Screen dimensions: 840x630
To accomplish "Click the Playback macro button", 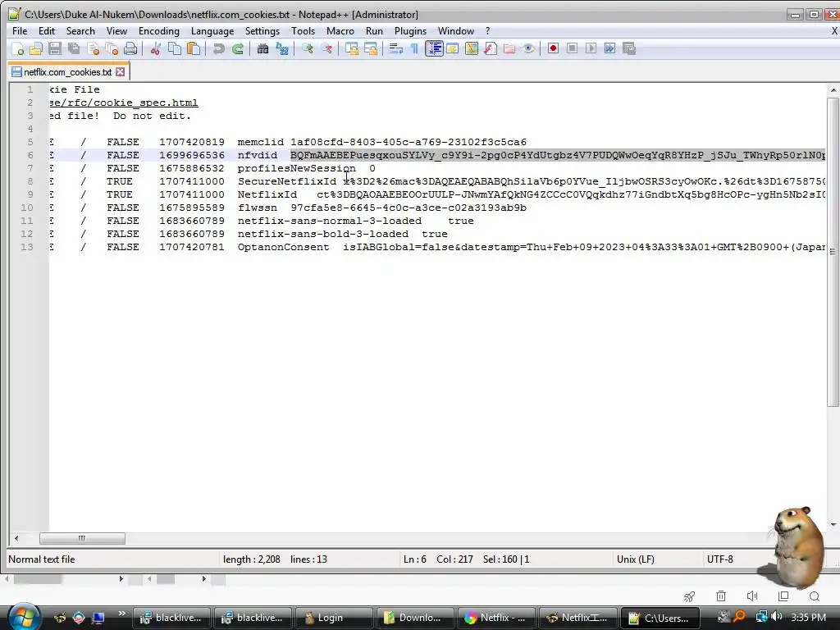I will (591, 48).
